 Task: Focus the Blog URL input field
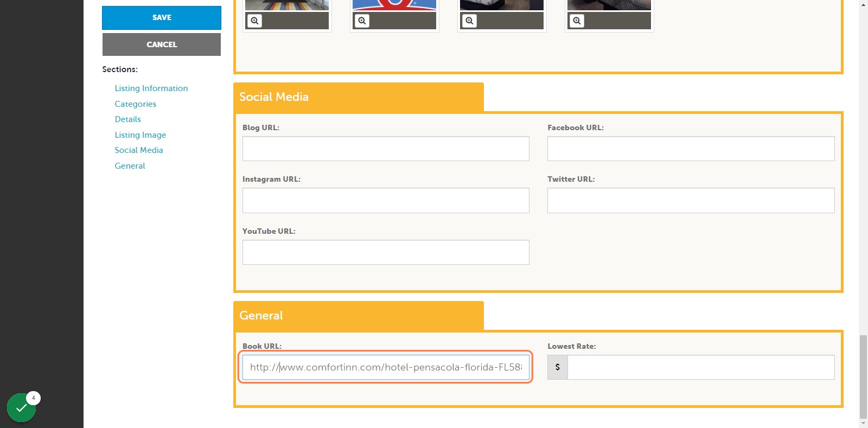(x=386, y=149)
